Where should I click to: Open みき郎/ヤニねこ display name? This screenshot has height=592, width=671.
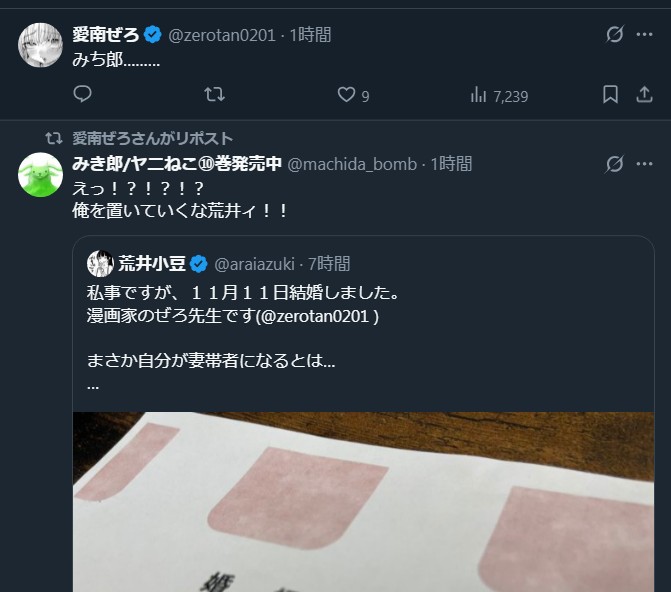[x=177, y=164]
